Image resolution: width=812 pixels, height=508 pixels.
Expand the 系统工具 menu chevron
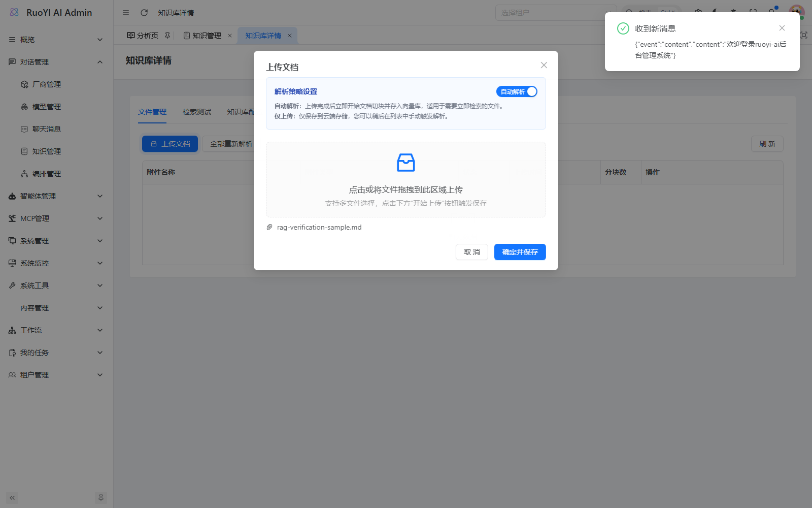click(100, 285)
